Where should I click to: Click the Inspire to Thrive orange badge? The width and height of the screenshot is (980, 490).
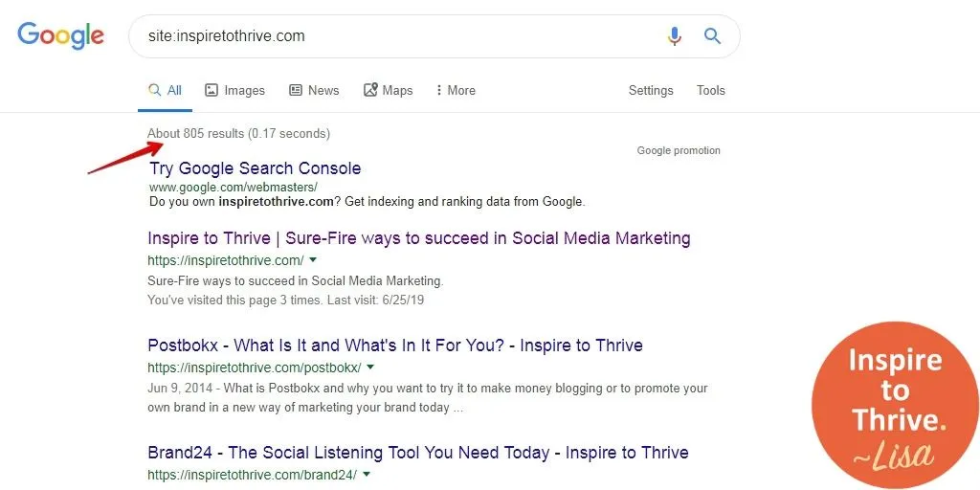(895, 405)
